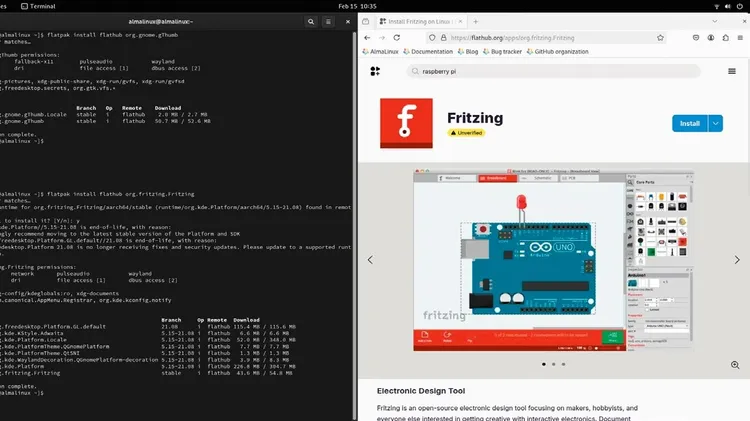This screenshot has height=421, width=750.
Task: Click the volume icon in system tray
Action: click(x=728, y=6)
